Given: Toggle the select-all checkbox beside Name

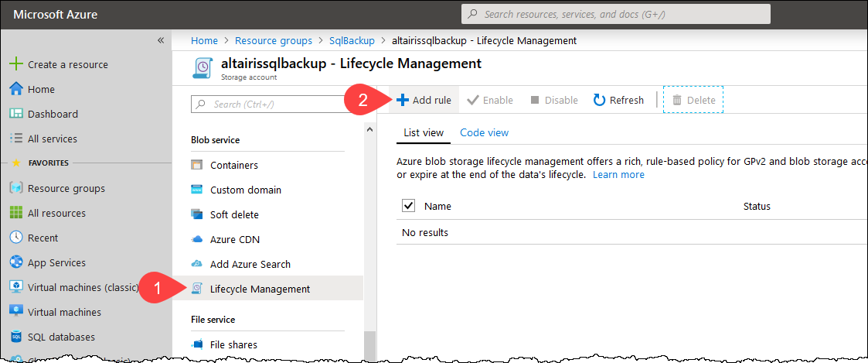Looking at the screenshot, I should click(409, 206).
